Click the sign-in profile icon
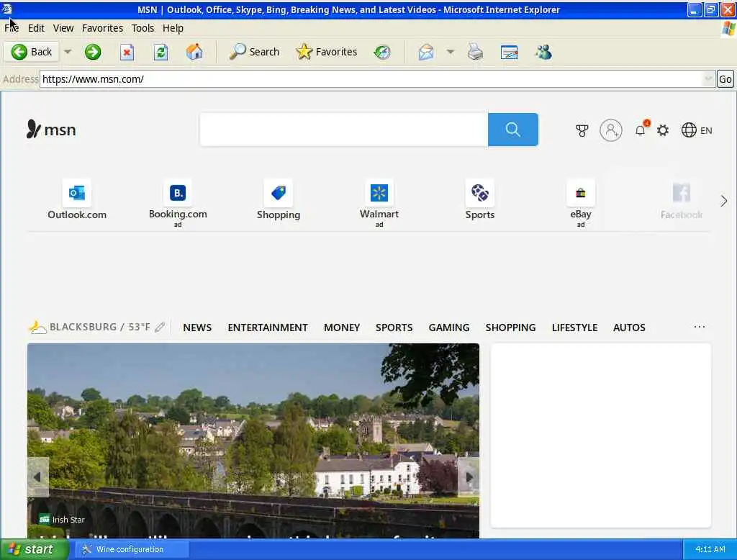Screen dimensions: 737x560 click(611, 130)
